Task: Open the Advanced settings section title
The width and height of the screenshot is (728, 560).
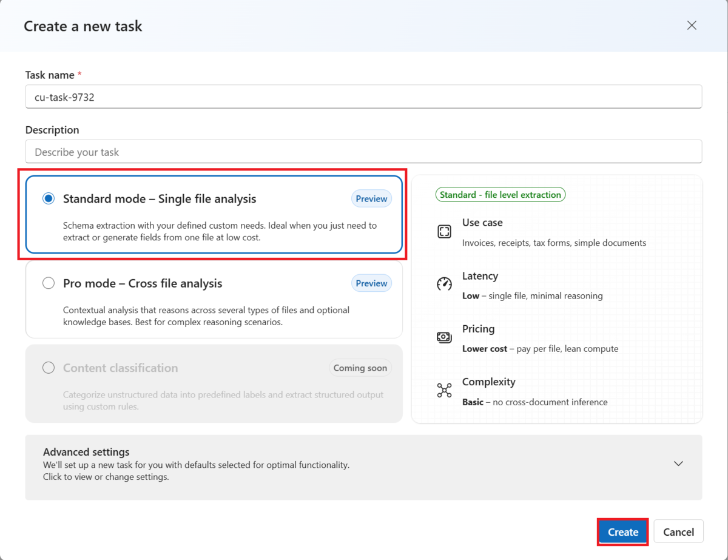Action: 86,452
